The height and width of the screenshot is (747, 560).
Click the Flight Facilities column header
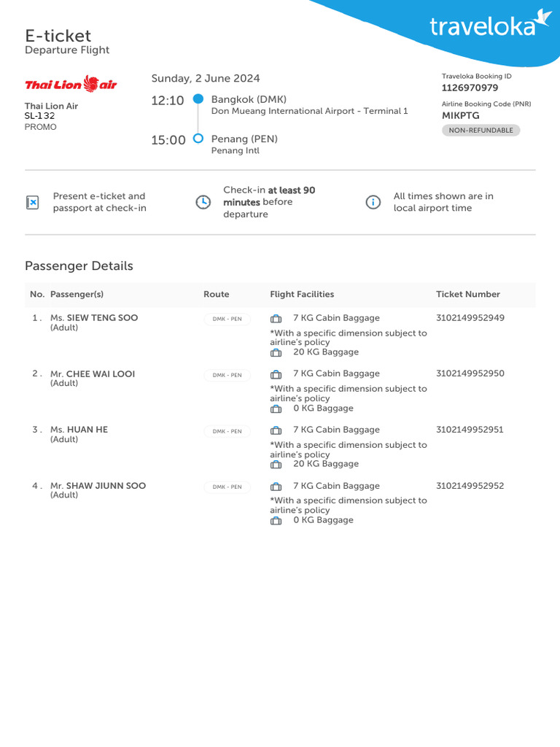[302, 295]
